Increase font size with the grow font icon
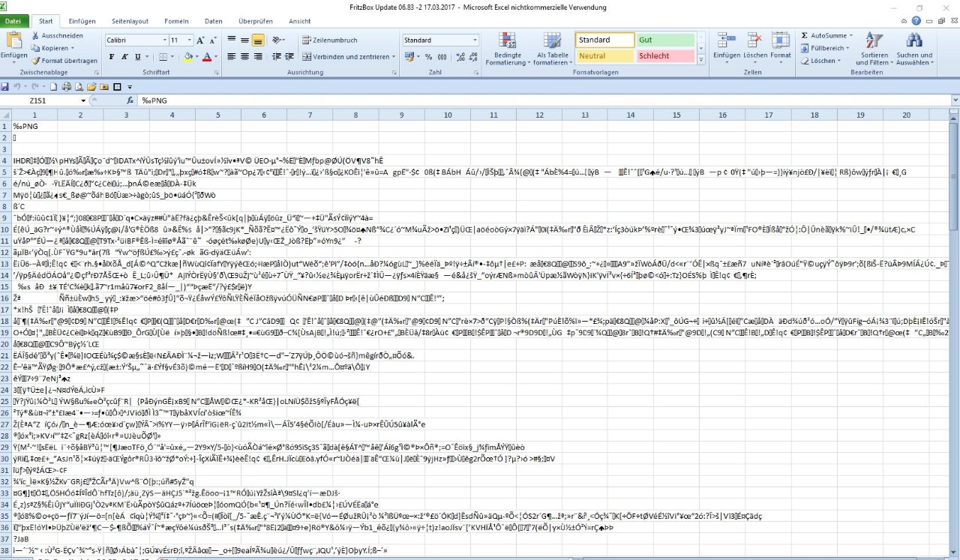Viewport: 960px width, 560px height. (200, 40)
